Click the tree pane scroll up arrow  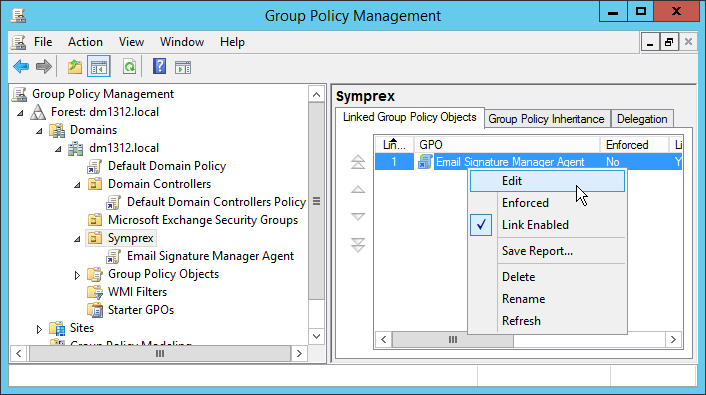pyautogui.click(x=317, y=95)
